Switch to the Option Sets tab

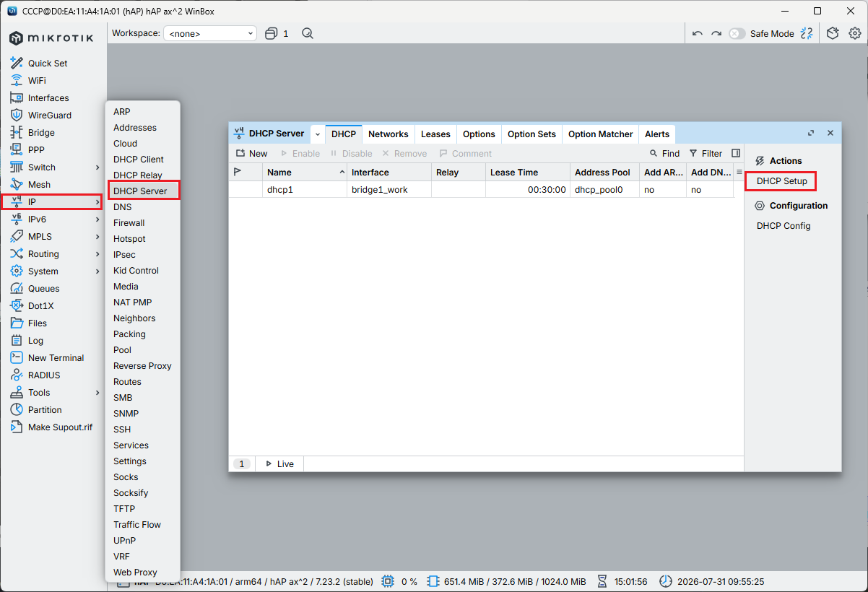pos(531,134)
